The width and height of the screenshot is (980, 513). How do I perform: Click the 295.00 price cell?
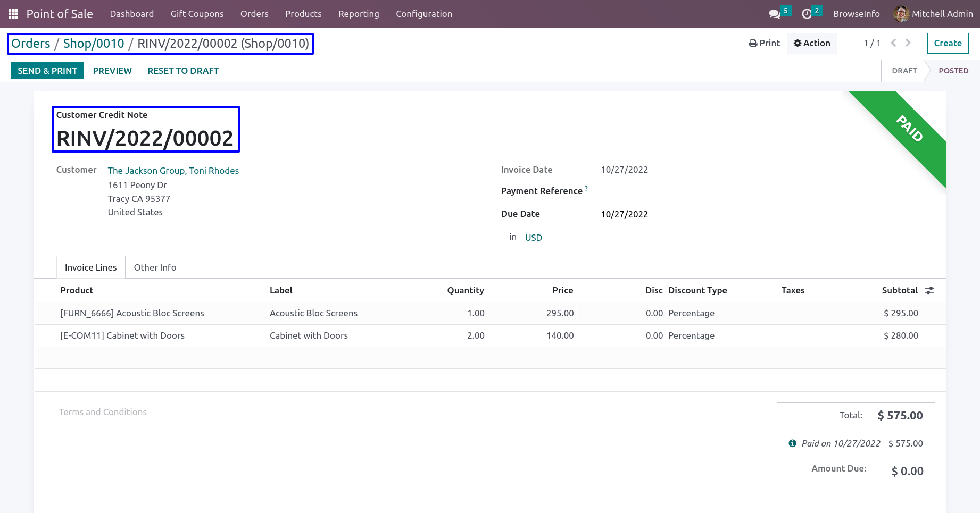[560, 313]
